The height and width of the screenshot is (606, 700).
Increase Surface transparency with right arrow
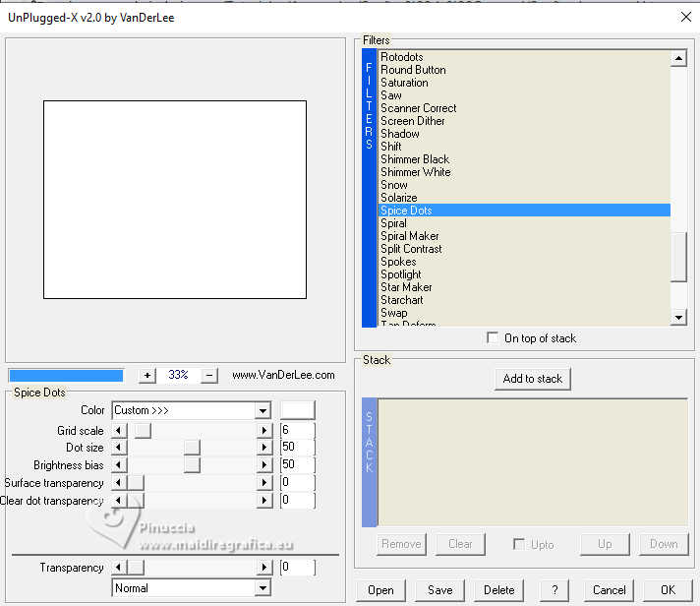coord(263,482)
